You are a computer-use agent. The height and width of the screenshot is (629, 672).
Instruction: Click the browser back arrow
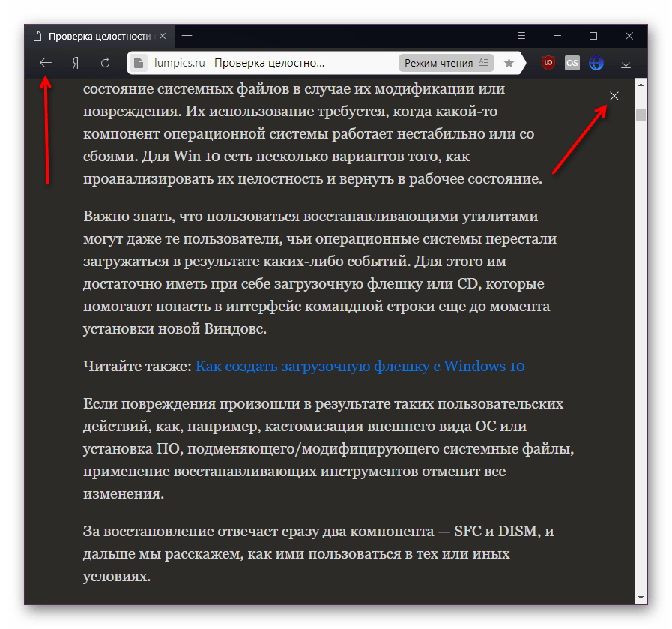coord(46,63)
